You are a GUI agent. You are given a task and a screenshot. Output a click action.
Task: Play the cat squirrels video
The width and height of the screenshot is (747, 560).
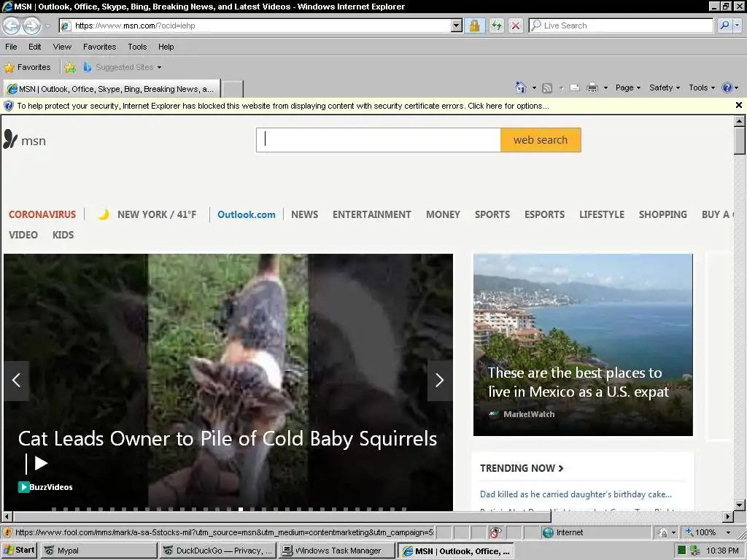tap(41, 463)
